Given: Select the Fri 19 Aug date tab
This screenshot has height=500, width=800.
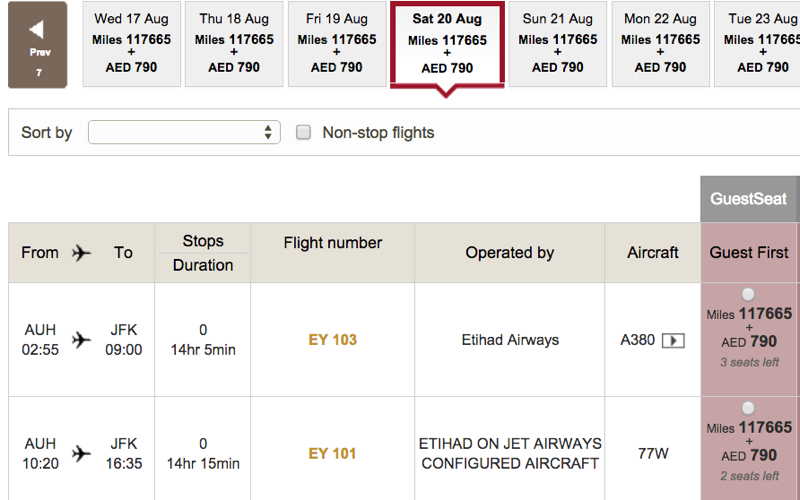Looking at the screenshot, I should (337, 44).
